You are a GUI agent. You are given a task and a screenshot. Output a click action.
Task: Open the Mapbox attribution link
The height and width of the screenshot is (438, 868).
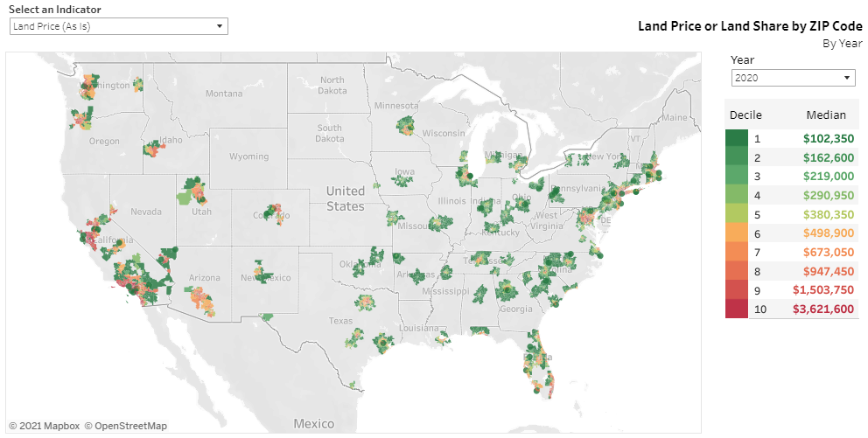pyautogui.click(x=45, y=426)
